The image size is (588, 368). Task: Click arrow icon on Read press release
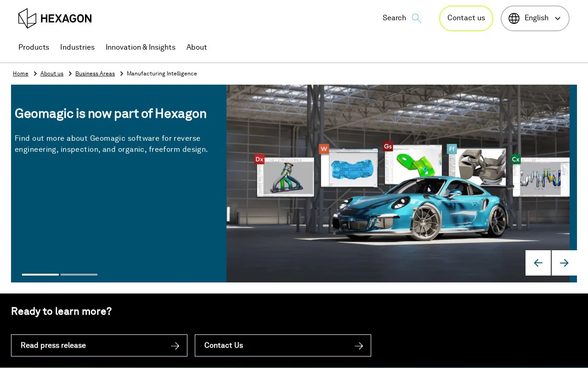[x=175, y=345]
